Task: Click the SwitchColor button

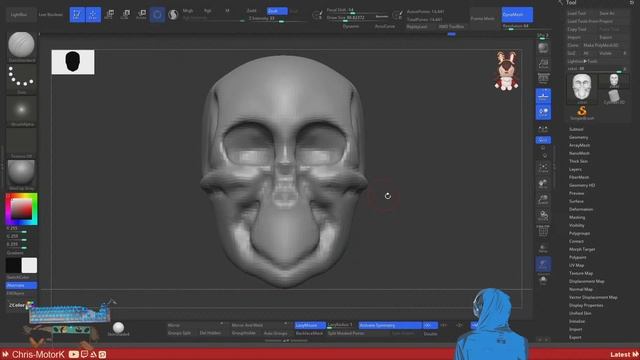Action: click(18, 278)
